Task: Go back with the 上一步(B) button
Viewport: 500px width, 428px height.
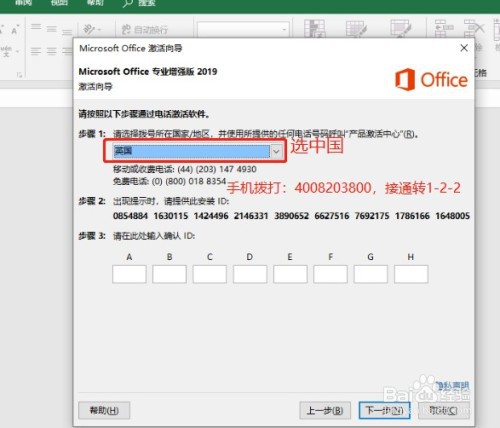Action: [x=325, y=410]
